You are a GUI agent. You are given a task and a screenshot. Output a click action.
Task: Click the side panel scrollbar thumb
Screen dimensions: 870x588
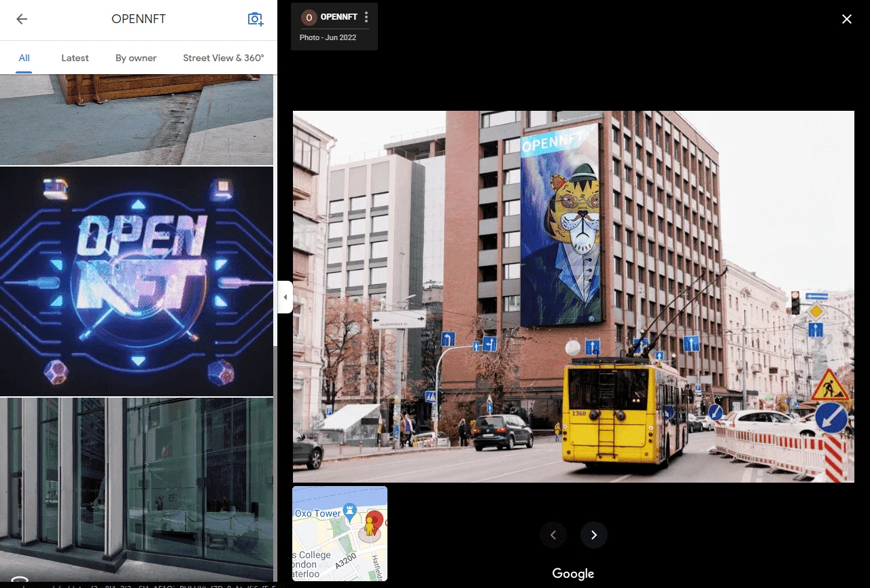(275, 462)
